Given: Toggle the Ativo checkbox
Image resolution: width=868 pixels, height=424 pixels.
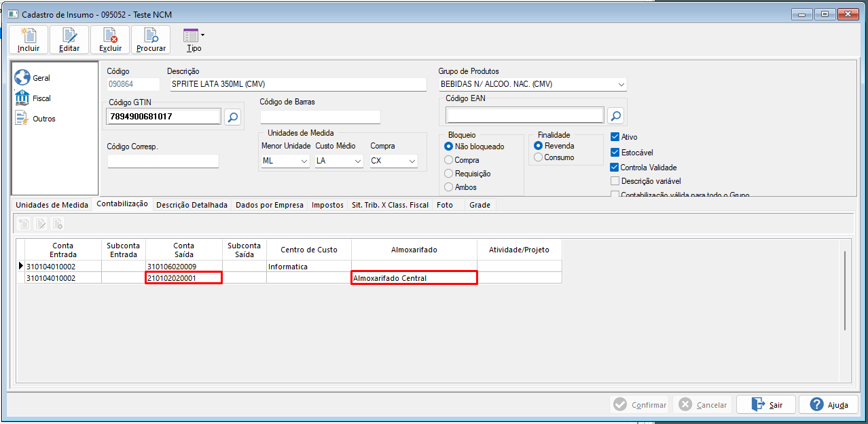Looking at the screenshot, I should click(624, 137).
